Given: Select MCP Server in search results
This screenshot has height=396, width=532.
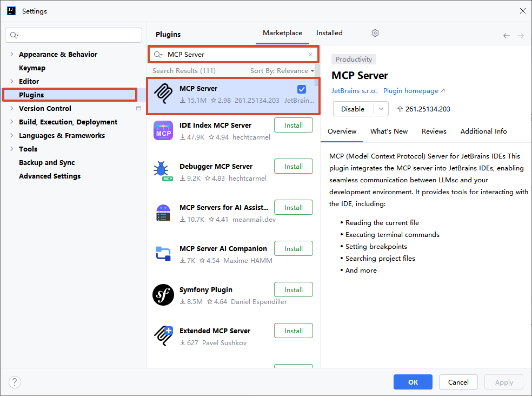Looking at the screenshot, I should 234,96.
